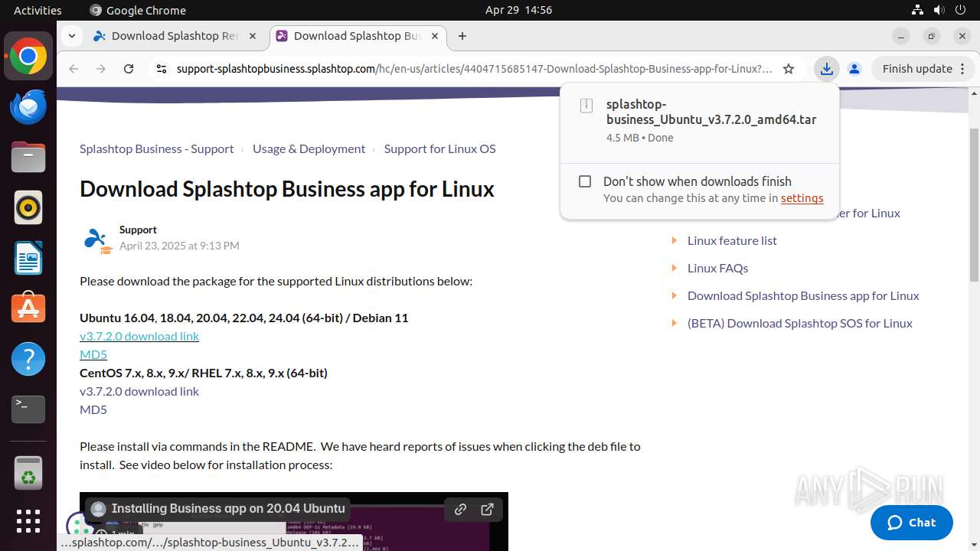
Task: Open the Ubuntu MD5 link
Action: pyautogui.click(x=93, y=354)
